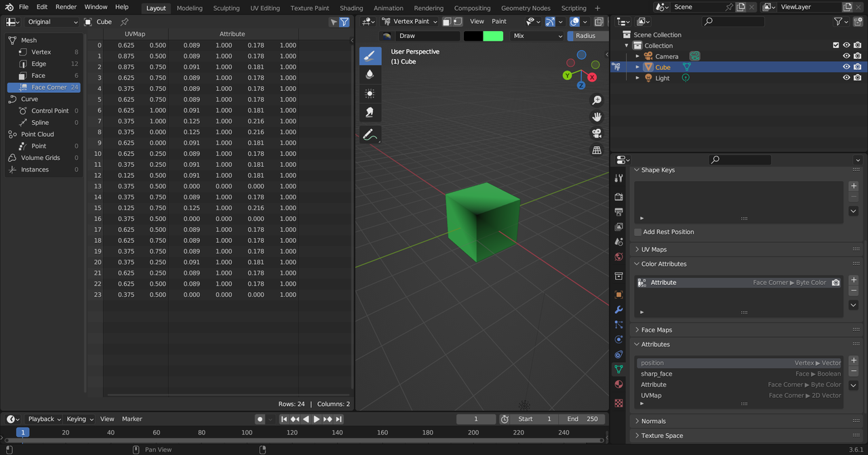Select the Blur tool icon
The height and width of the screenshot is (455, 868).
click(x=370, y=75)
